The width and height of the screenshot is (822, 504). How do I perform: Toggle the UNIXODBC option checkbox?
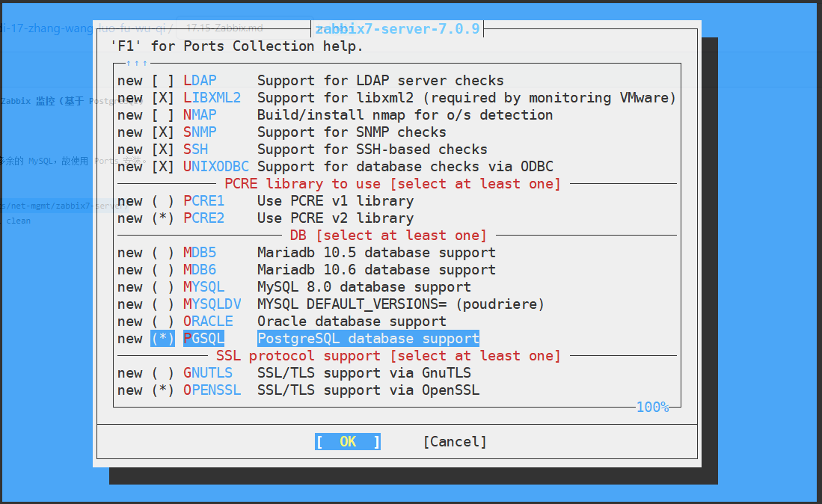click(x=162, y=167)
